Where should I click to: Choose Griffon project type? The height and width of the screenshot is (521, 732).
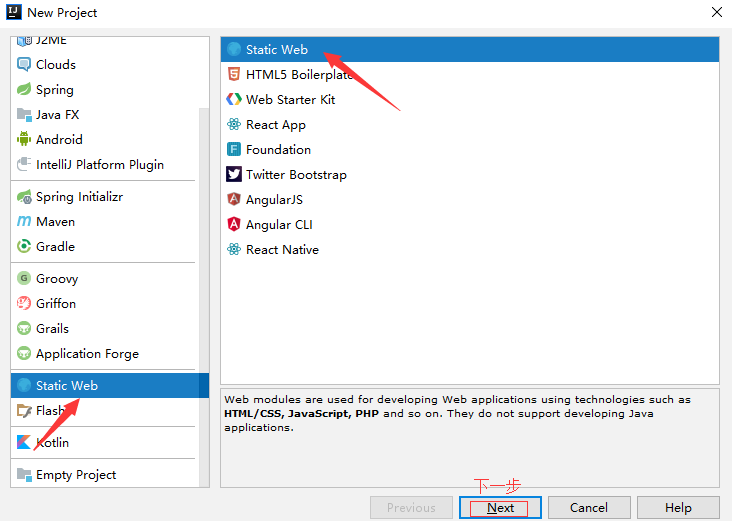[105, 303]
